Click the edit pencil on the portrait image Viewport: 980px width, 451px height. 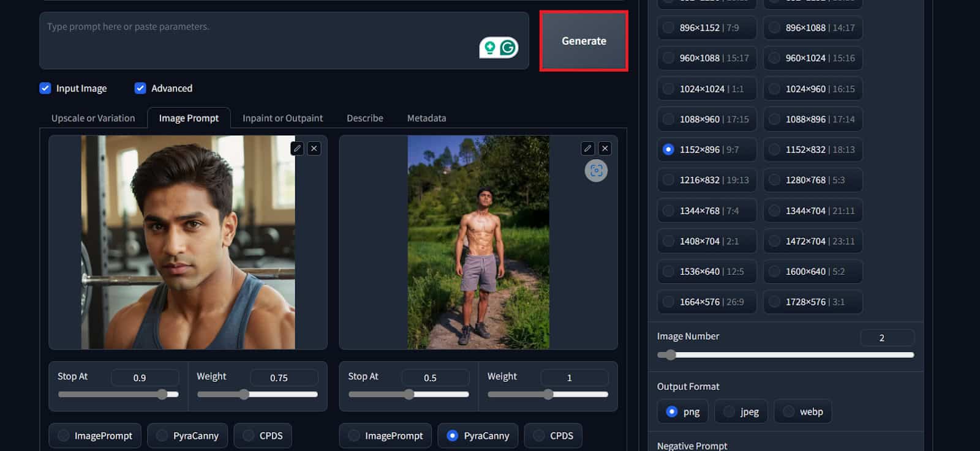tap(297, 148)
